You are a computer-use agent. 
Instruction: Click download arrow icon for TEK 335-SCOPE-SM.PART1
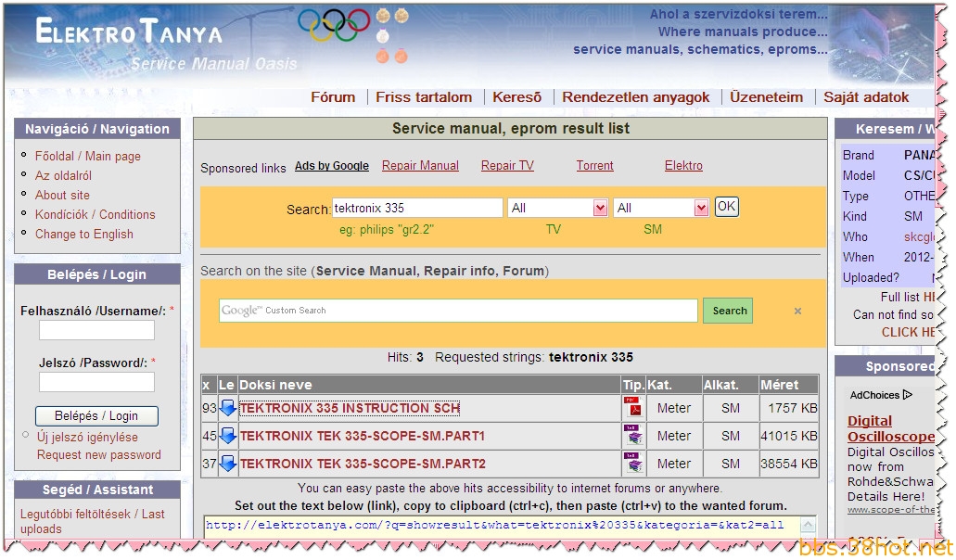click(x=227, y=436)
